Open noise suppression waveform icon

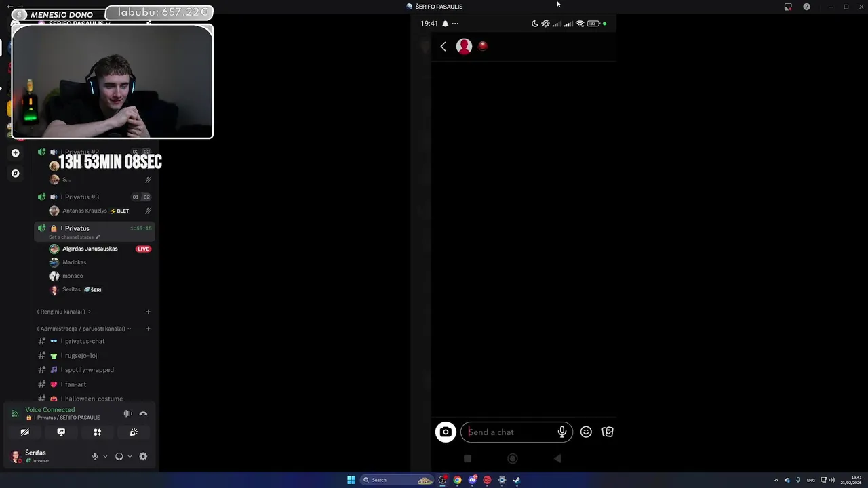[127, 413]
